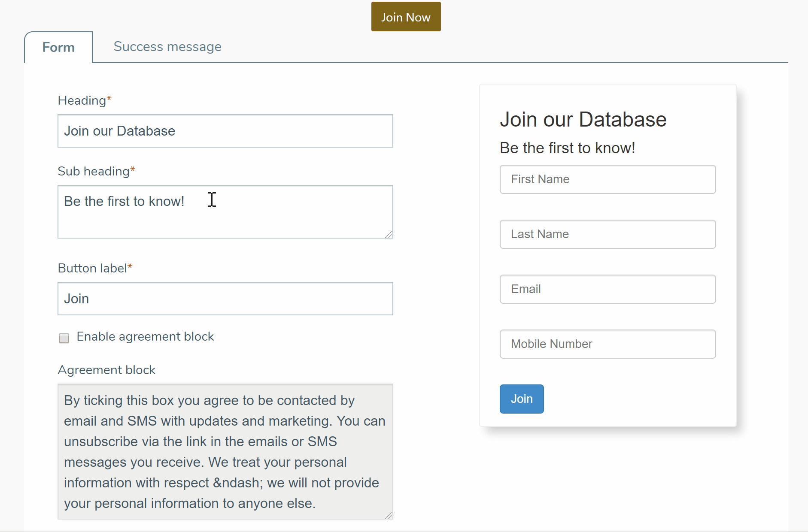
Task: Click the 'Enable agreement block' label text
Action: click(145, 337)
